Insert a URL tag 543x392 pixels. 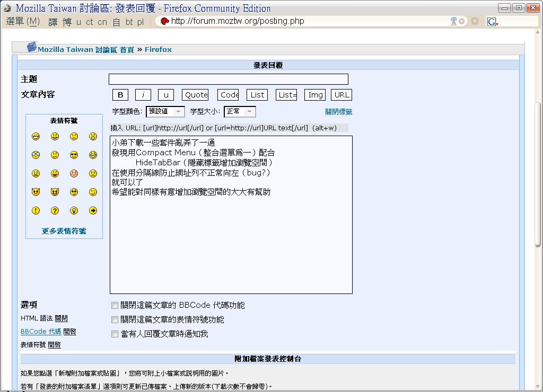pos(341,95)
